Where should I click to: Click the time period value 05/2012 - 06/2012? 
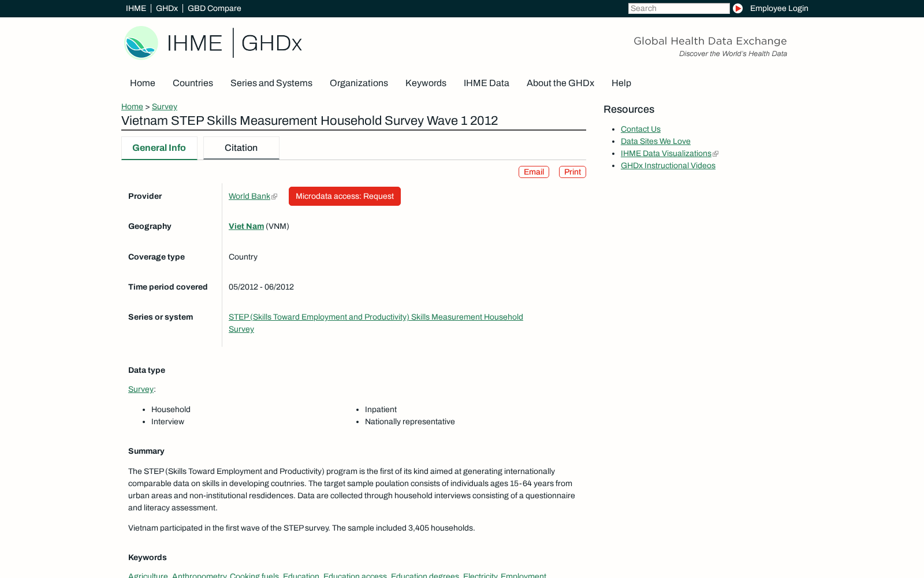pos(261,287)
